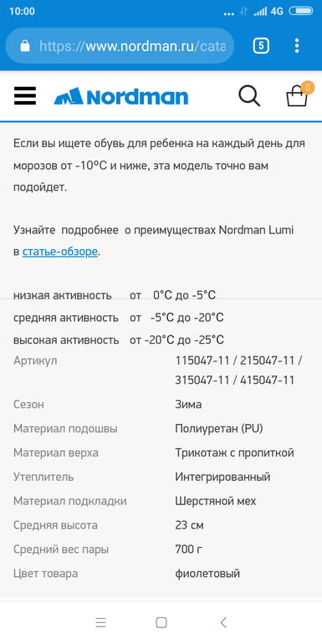Tap Android home square button
This screenshot has height=644, width=322.
(x=161, y=622)
